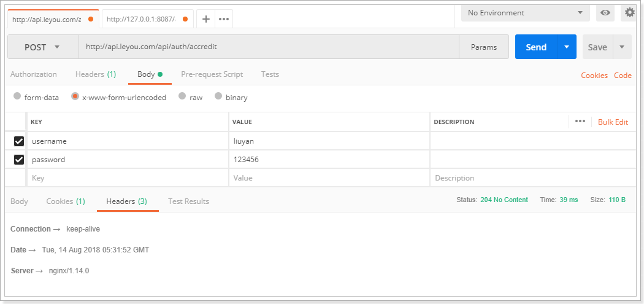Expand the Save button dropdown arrow
Viewport: 644px width, 304px height.
622,47
